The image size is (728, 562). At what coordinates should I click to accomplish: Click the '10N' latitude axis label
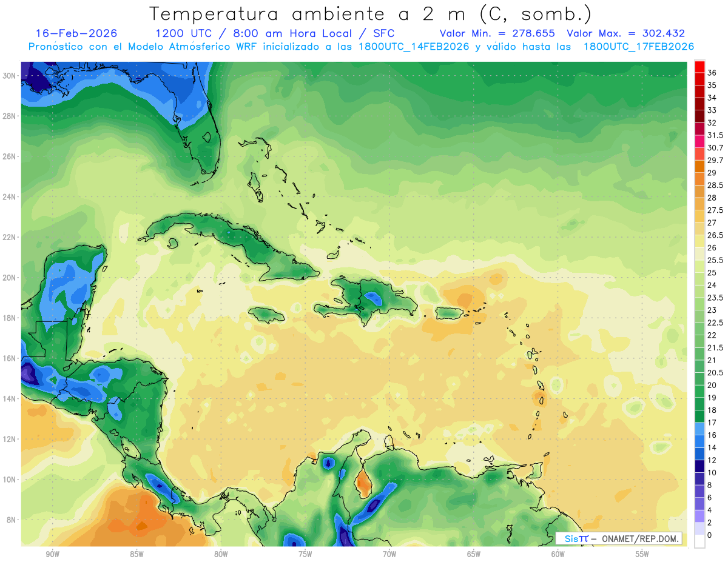[9, 479]
